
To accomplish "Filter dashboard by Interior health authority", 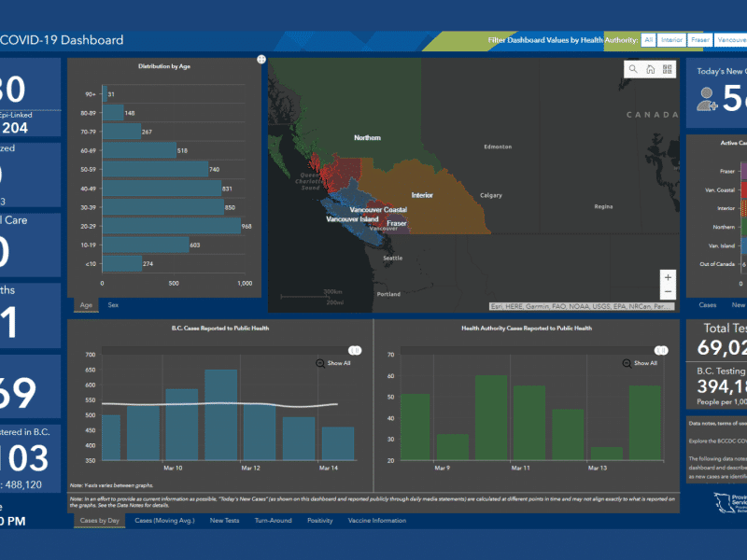I will (x=671, y=40).
